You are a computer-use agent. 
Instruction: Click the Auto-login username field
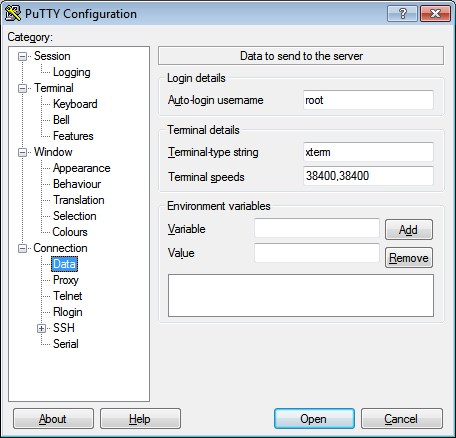point(368,100)
